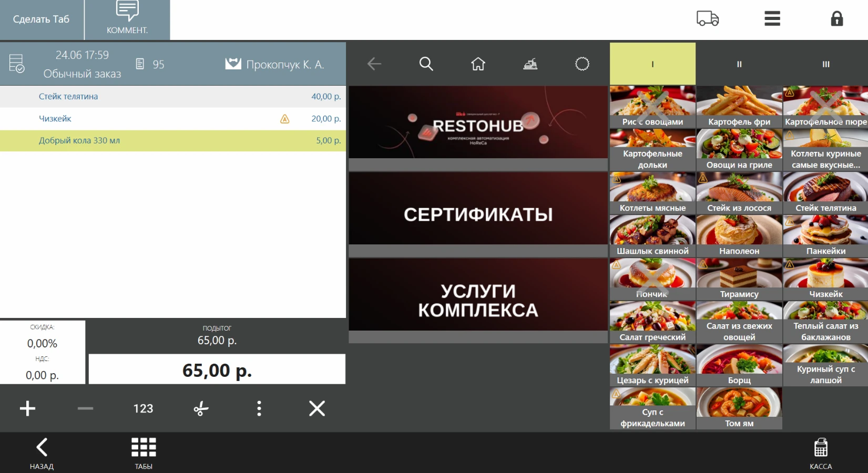The width and height of the screenshot is (868, 473).
Task: Open the ТАБЫ grid view
Action: (x=144, y=454)
